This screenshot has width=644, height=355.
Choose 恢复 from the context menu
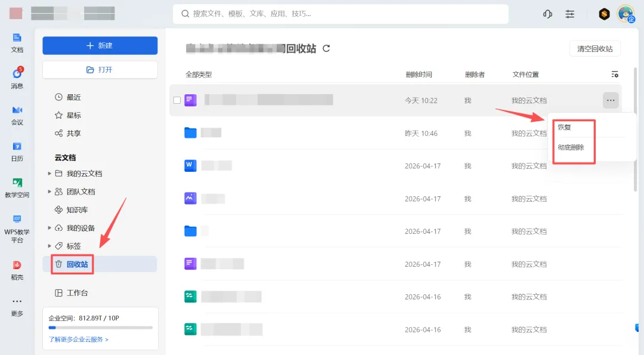coord(564,127)
